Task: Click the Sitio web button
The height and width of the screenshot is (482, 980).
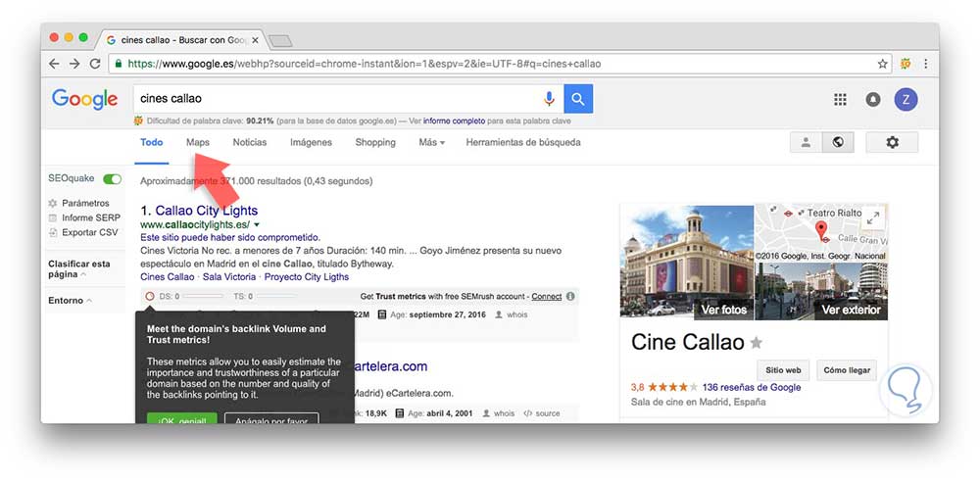Action: 783,370
